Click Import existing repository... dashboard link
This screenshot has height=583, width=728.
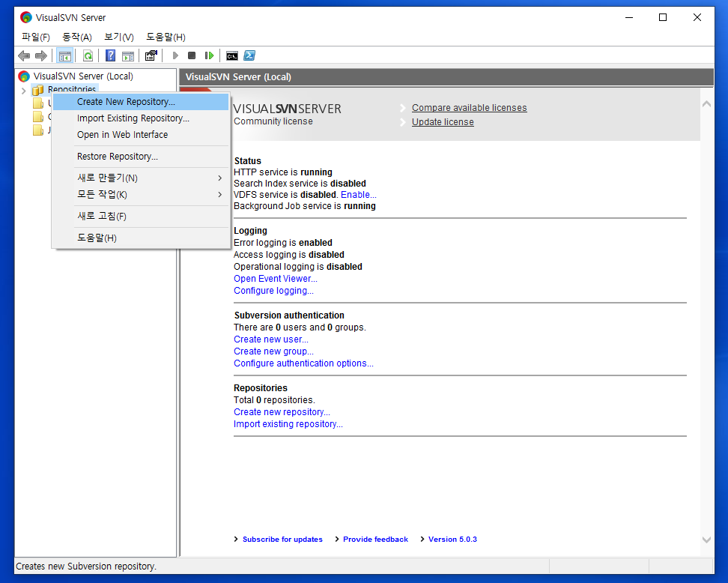point(288,424)
